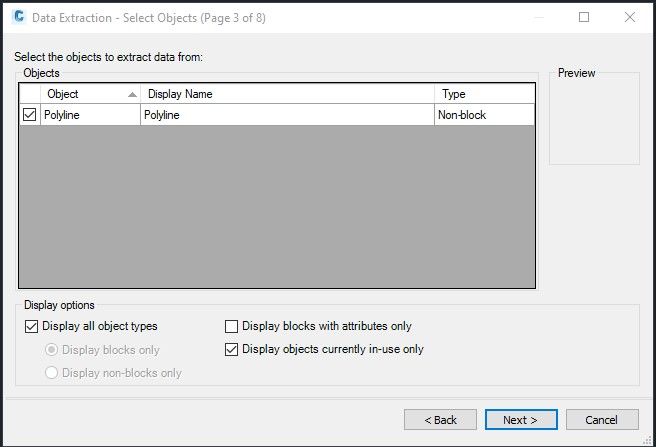Select the Polyline object name cell
656x447 pixels.
pos(89,115)
